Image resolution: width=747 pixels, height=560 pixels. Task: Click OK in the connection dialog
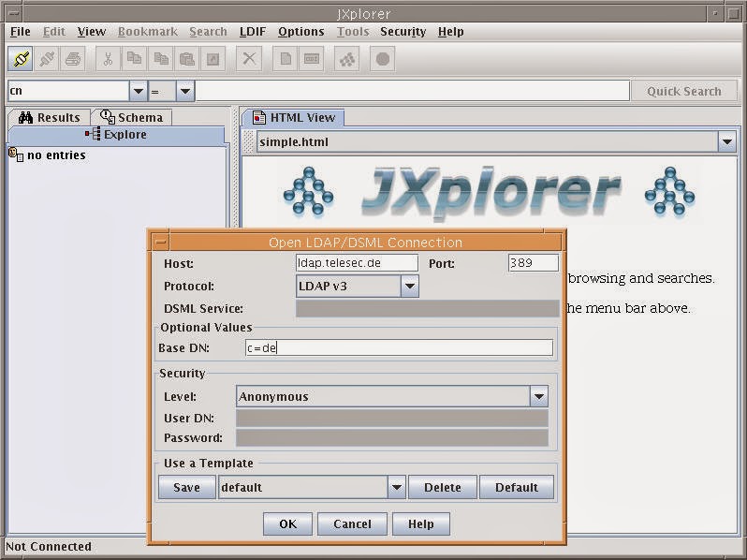point(287,523)
